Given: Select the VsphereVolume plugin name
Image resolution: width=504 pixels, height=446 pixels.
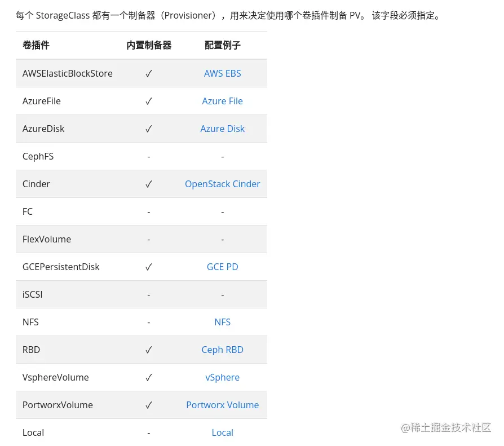Looking at the screenshot, I should pyautogui.click(x=56, y=378).
